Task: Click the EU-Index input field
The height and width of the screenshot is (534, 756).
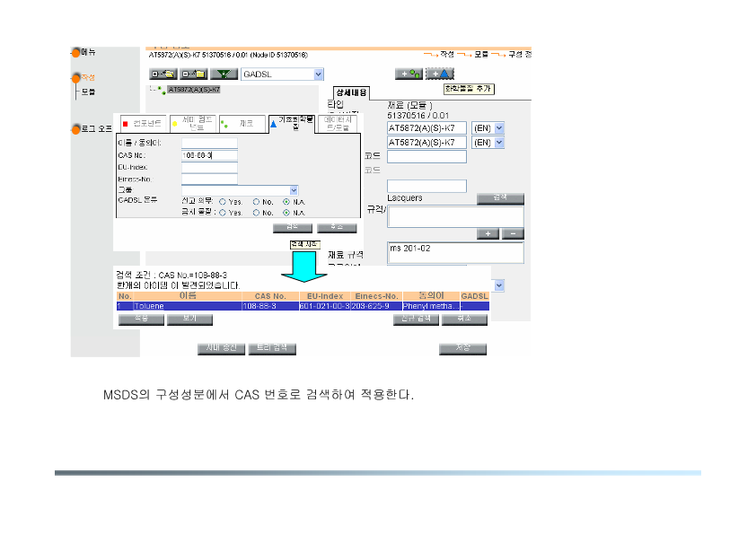Action: 209,167
